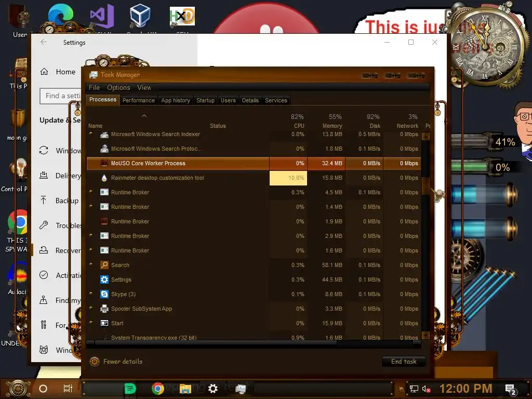This screenshot has width=532, height=399.
Task: Expand Microsoft Windows Search Indexer process
Action: (91, 134)
